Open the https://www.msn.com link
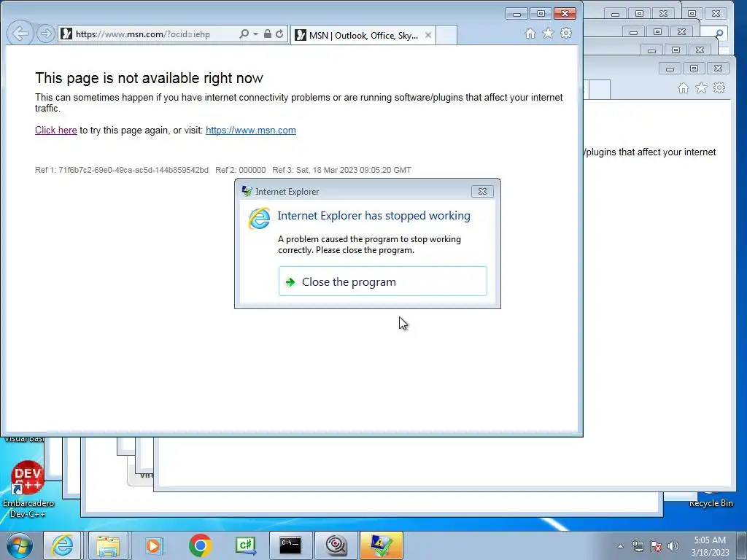This screenshot has width=747, height=560. (x=251, y=130)
